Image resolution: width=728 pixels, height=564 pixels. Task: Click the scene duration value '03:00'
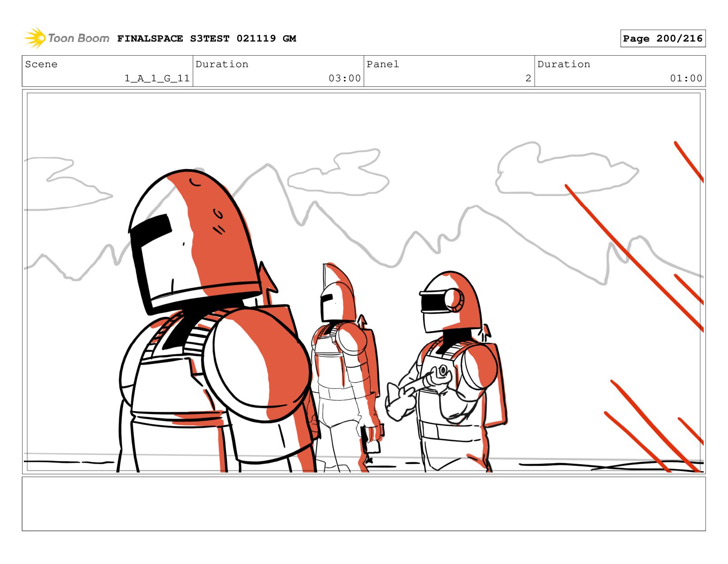(345, 78)
